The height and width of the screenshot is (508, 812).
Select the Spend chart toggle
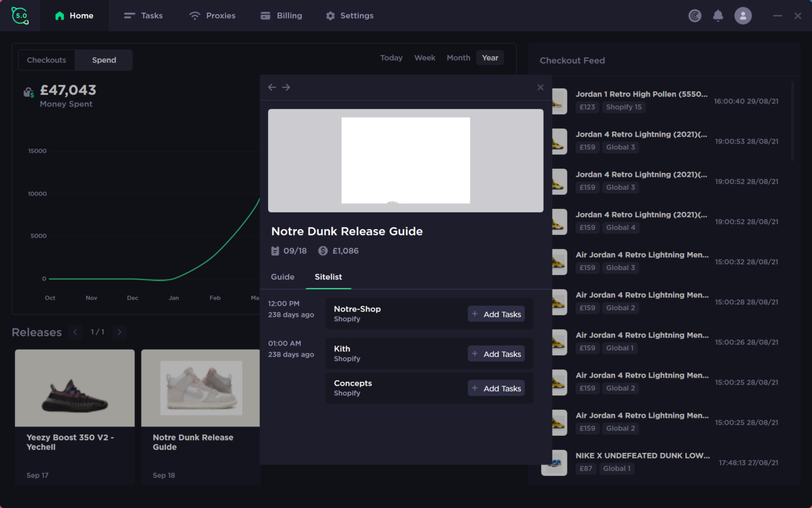[x=104, y=60]
